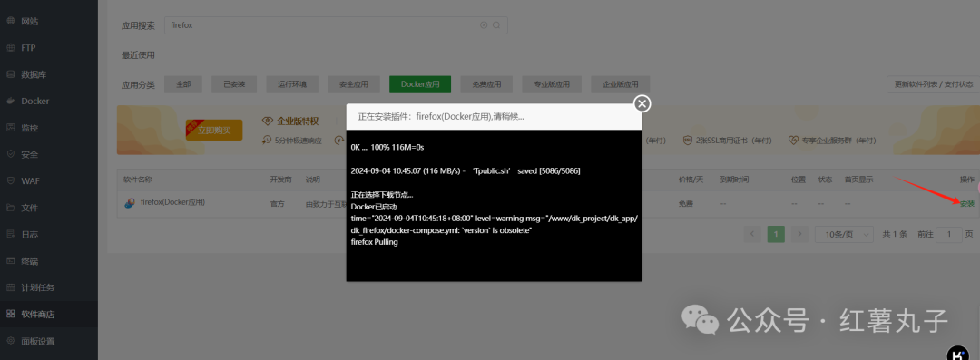Close the firefox install dialog
The image size is (980, 360).
coord(642,103)
